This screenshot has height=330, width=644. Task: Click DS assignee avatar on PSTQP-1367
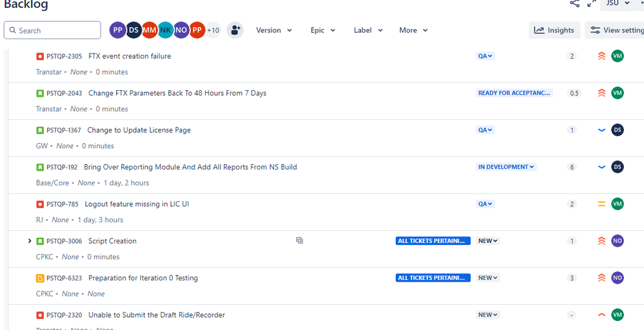coord(618,130)
